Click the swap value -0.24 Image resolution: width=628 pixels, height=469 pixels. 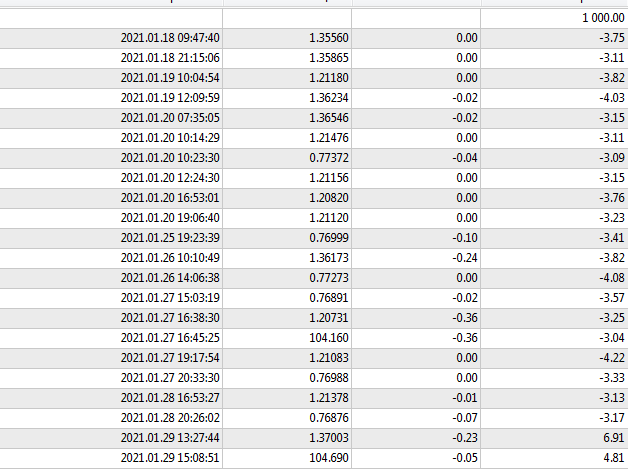coord(465,258)
